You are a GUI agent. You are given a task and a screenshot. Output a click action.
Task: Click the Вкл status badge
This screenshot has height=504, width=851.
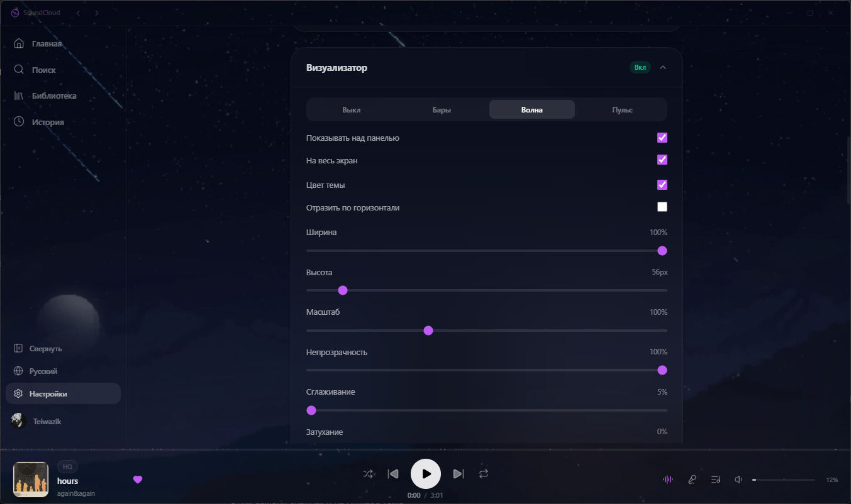pos(640,68)
